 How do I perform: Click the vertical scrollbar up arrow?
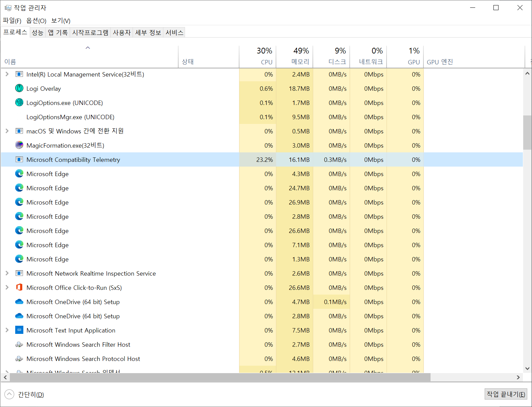tap(527, 73)
